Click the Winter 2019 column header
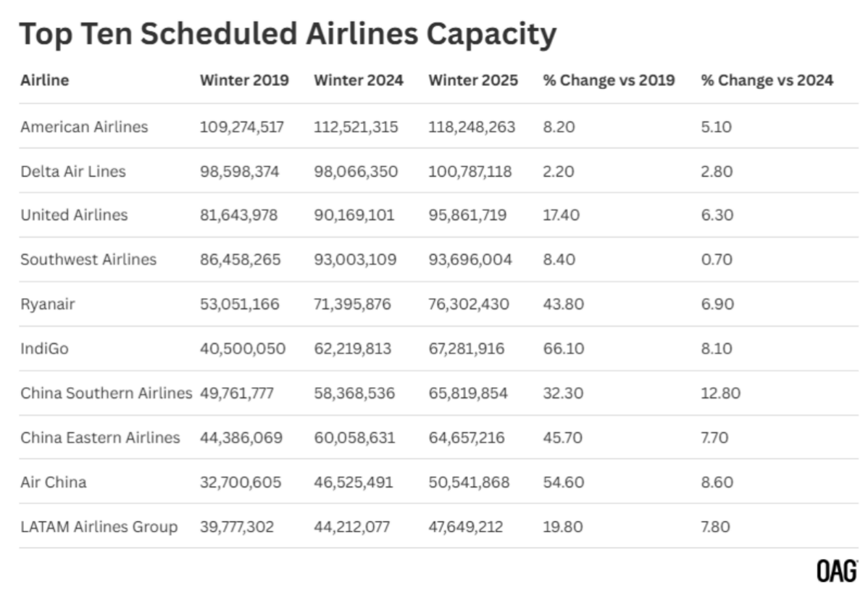 pos(244,80)
